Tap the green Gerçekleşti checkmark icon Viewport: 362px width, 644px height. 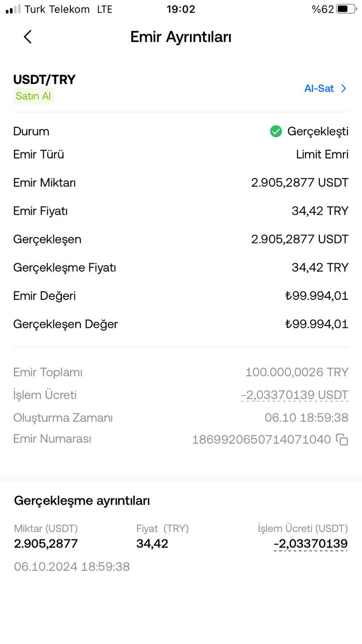276,131
